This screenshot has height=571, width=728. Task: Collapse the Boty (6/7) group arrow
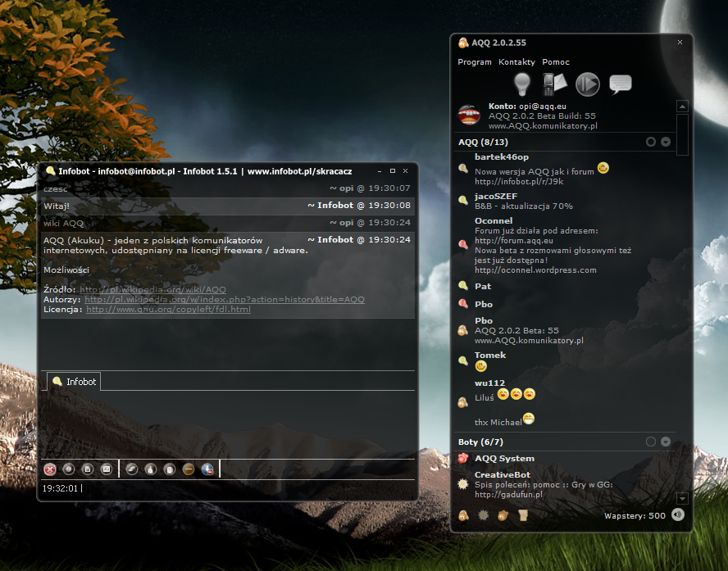point(666,442)
